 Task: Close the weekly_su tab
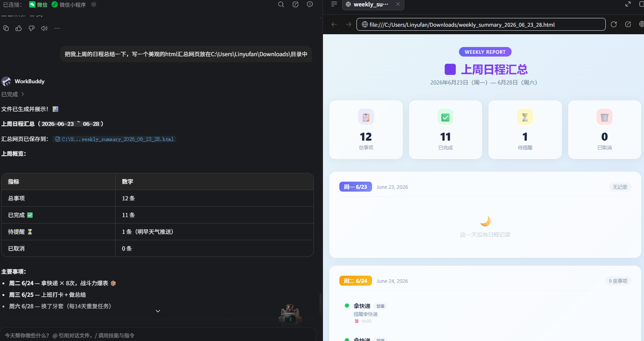[x=398, y=4]
